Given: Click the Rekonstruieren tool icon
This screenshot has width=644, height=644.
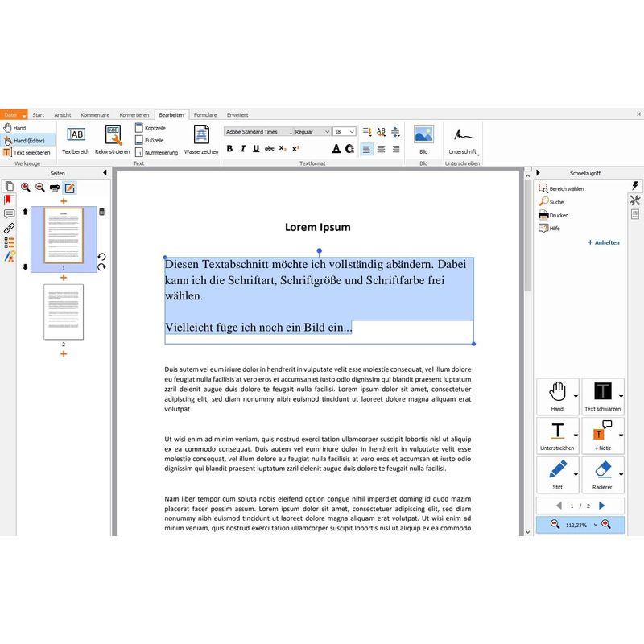Looking at the screenshot, I should (113, 135).
